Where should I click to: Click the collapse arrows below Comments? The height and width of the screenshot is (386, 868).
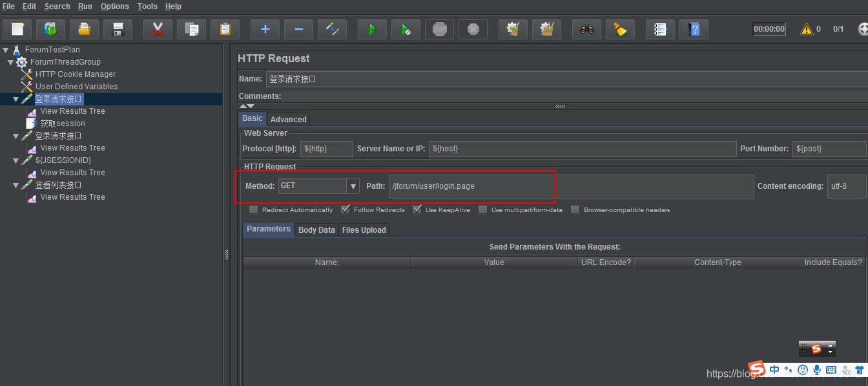tap(247, 106)
